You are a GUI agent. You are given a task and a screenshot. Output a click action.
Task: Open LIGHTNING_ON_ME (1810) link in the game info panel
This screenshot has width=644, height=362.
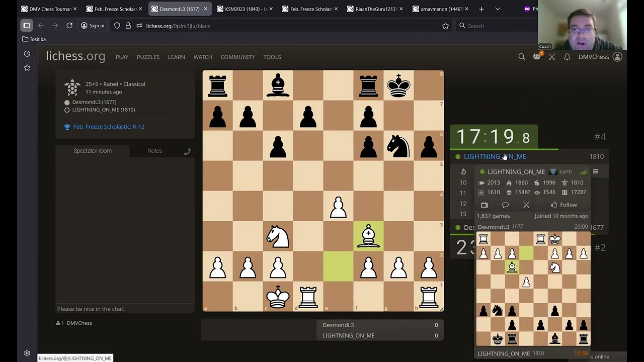click(104, 110)
